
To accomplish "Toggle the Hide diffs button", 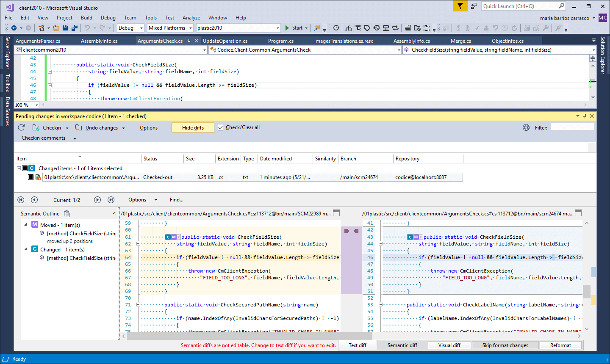I will pos(193,128).
